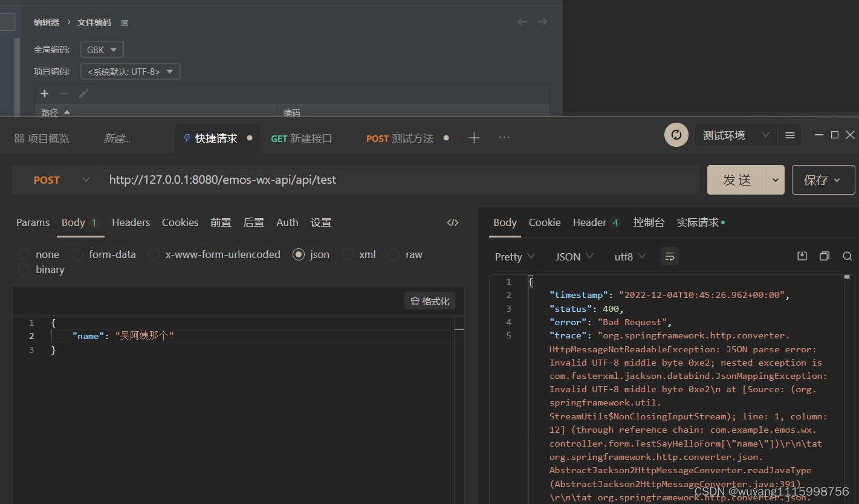Click the forward arrow in settings window

[543, 22]
